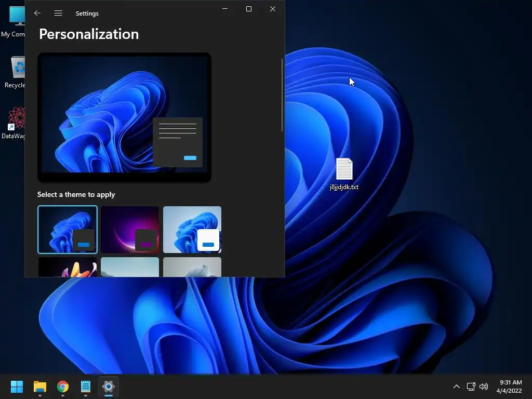The height and width of the screenshot is (399, 532).
Task: Click the Settings title text
Action: pos(87,14)
